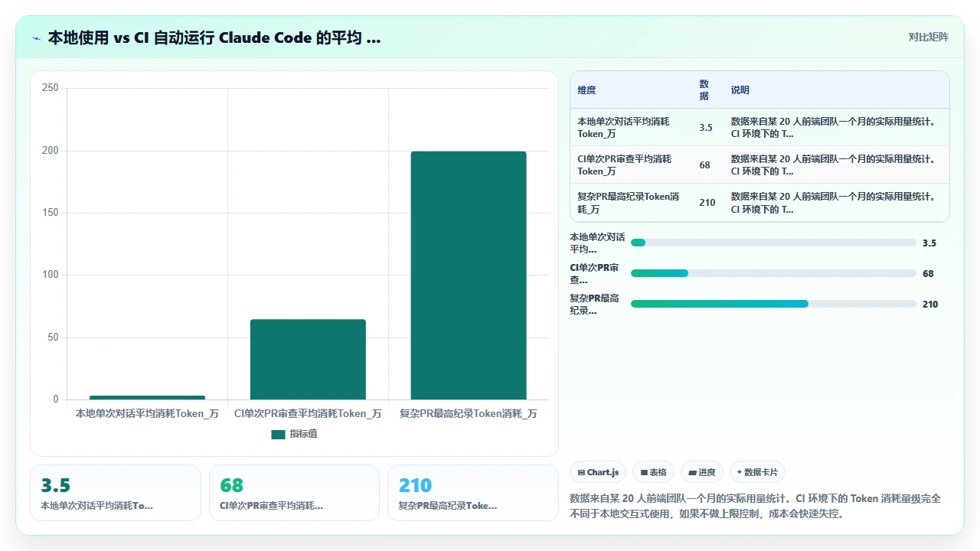Select the 本地单次对话平均消耗Token_万 bar
The width and height of the screenshot is (980, 551).
coord(147,397)
